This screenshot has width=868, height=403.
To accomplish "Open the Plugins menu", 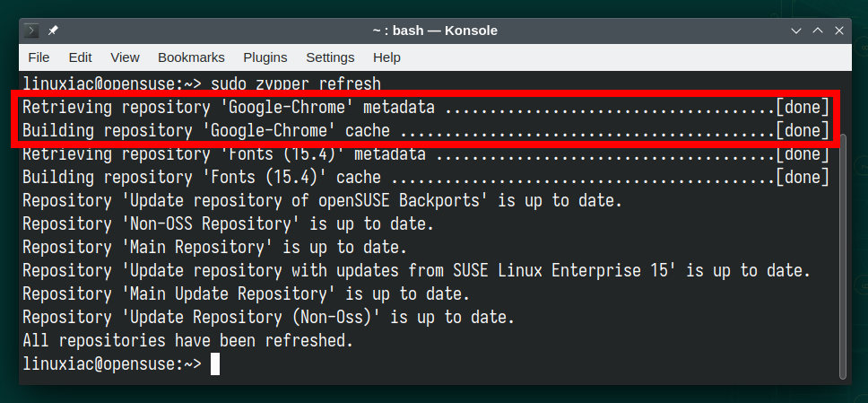I will (x=265, y=57).
